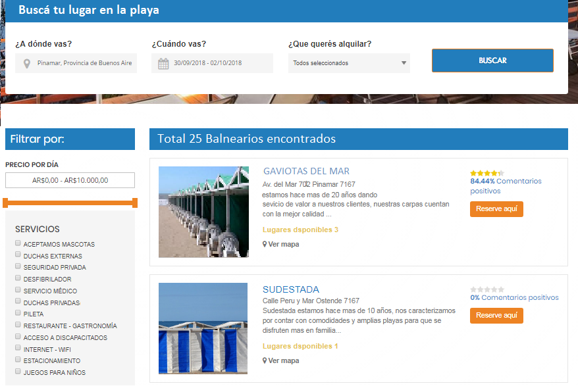
Task: Click Reserve aquí for Sudestada
Action: pos(496,315)
